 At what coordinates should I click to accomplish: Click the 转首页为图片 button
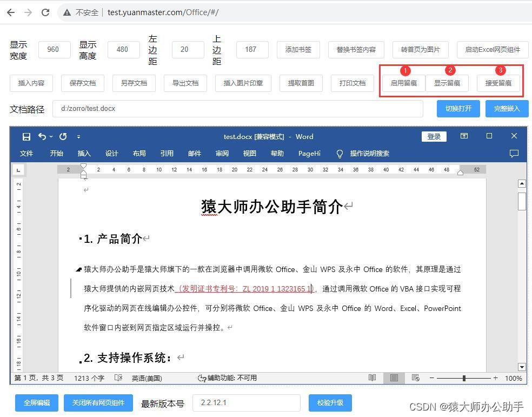coord(421,50)
